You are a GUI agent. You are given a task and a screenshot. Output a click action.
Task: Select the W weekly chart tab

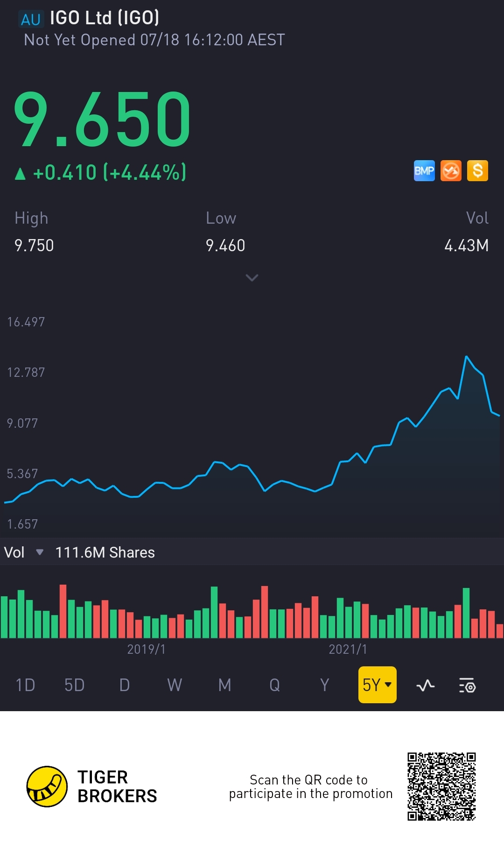click(x=175, y=685)
